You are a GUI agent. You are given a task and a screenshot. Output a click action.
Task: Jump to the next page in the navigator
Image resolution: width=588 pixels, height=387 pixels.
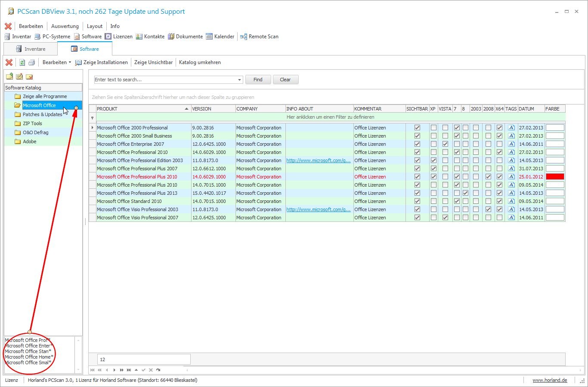coord(122,370)
